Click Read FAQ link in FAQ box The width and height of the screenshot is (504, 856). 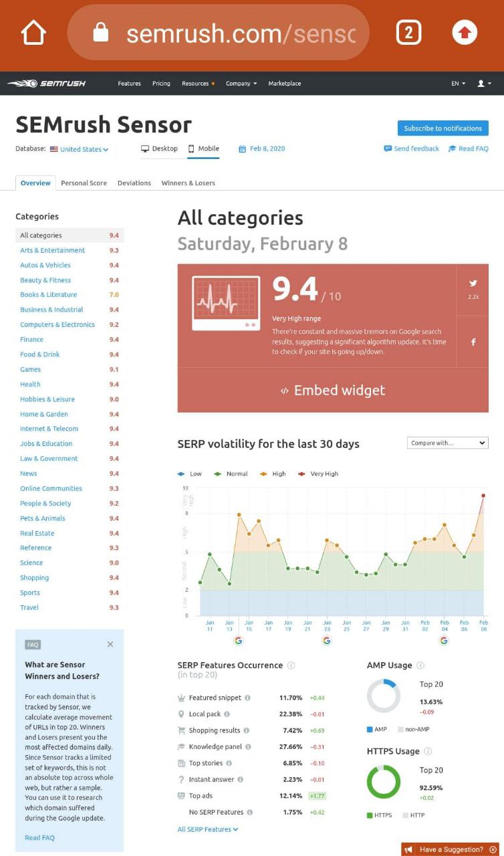point(39,837)
